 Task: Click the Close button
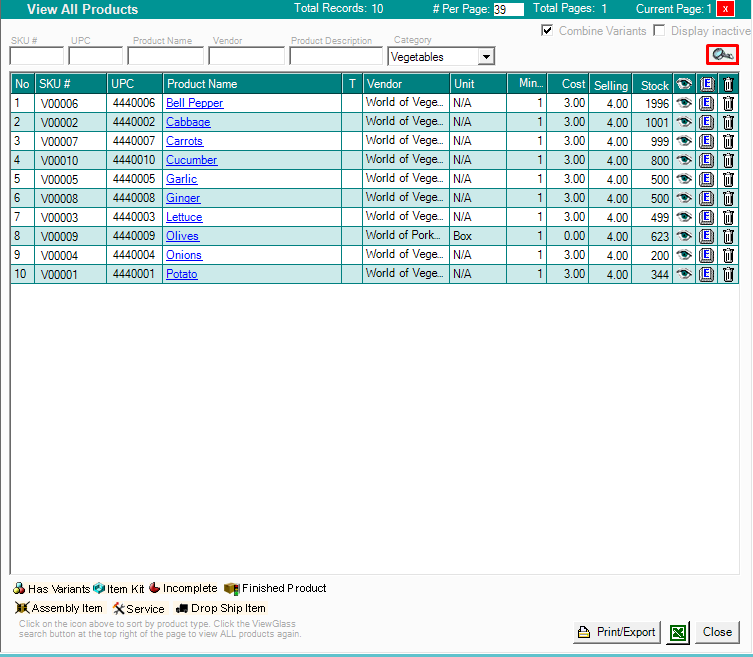(x=717, y=632)
